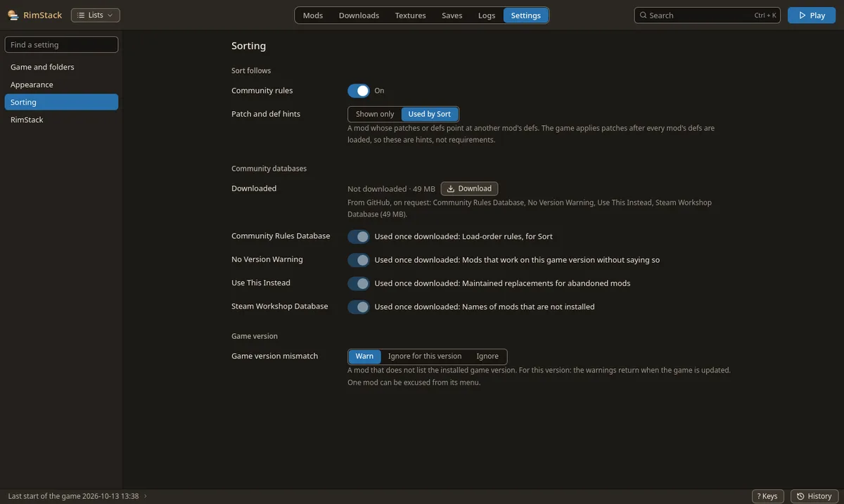The image size is (844, 504).
Task: Open the Logs tab
Action: 487,15
